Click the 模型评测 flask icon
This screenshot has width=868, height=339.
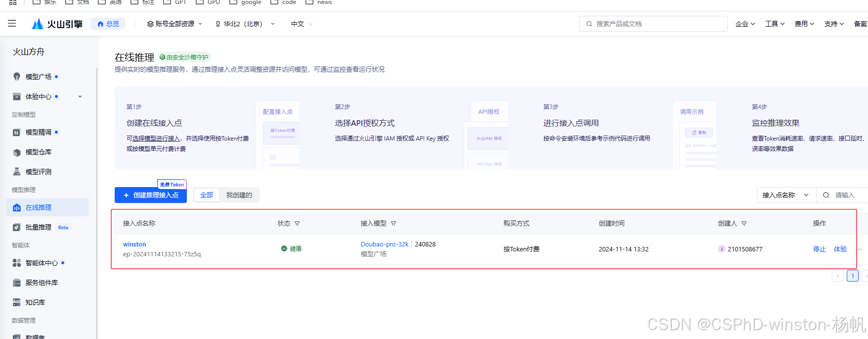pos(17,172)
